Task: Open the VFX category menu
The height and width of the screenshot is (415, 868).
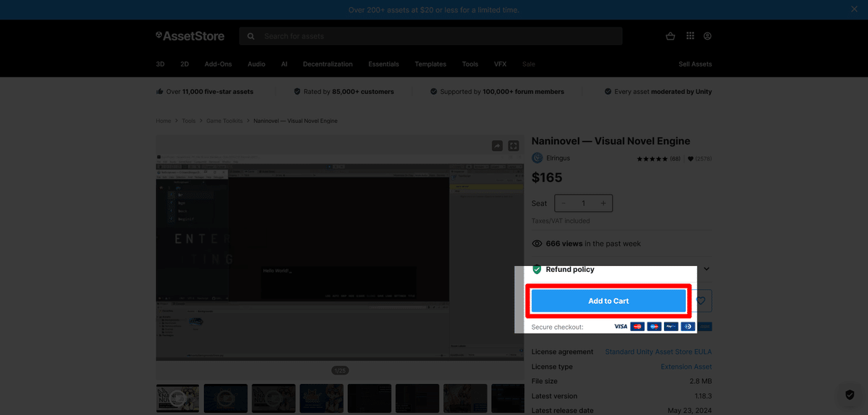Action: pyautogui.click(x=501, y=64)
